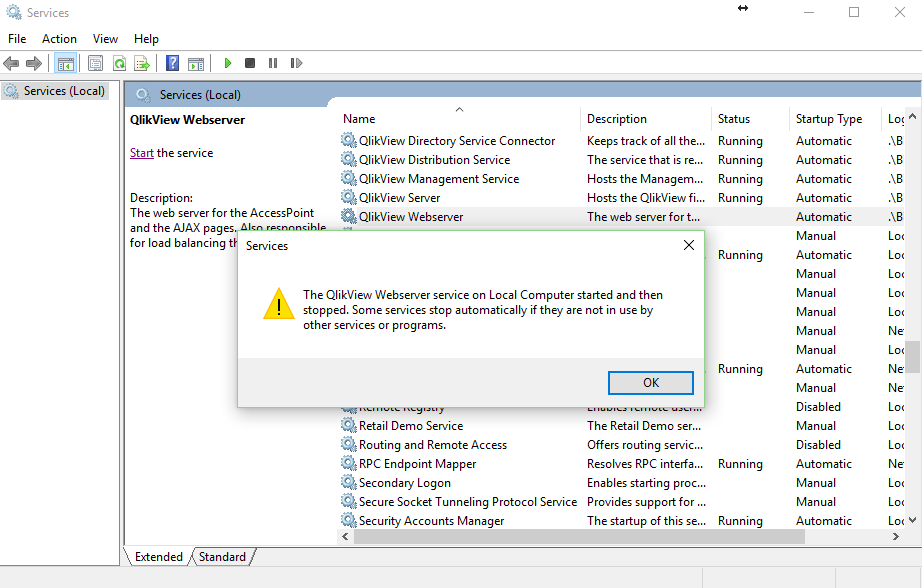Click the vertical scrollbar thumb
The height and width of the screenshot is (588, 922).
click(x=913, y=357)
